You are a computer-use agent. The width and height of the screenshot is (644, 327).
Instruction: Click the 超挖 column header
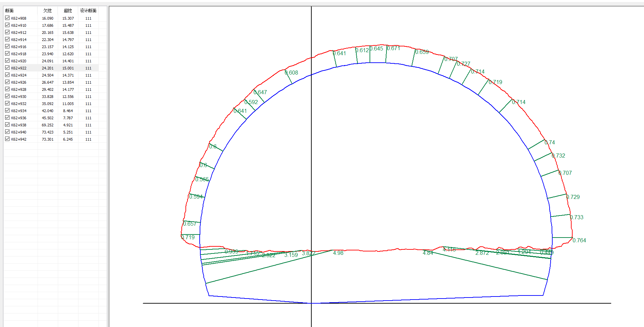click(x=68, y=11)
